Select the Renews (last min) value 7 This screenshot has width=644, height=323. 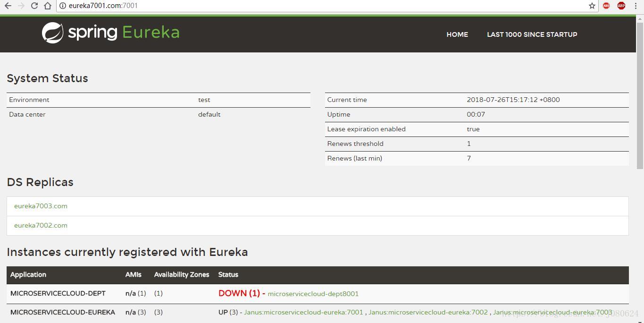(x=469, y=159)
